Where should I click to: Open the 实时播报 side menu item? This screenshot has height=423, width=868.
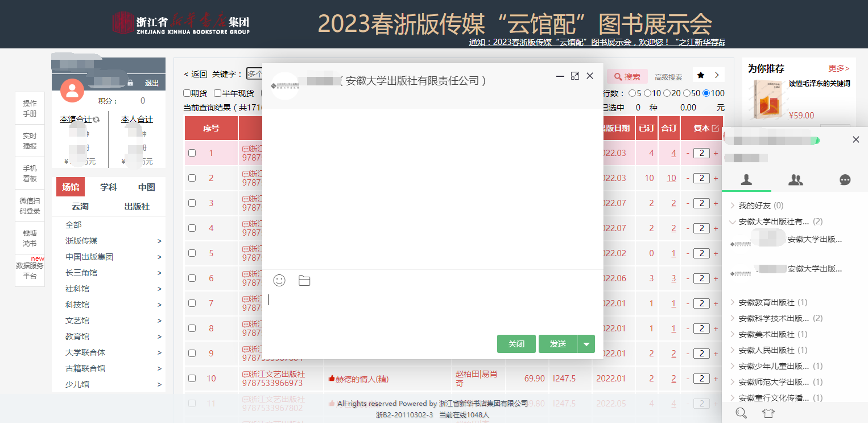30,141
